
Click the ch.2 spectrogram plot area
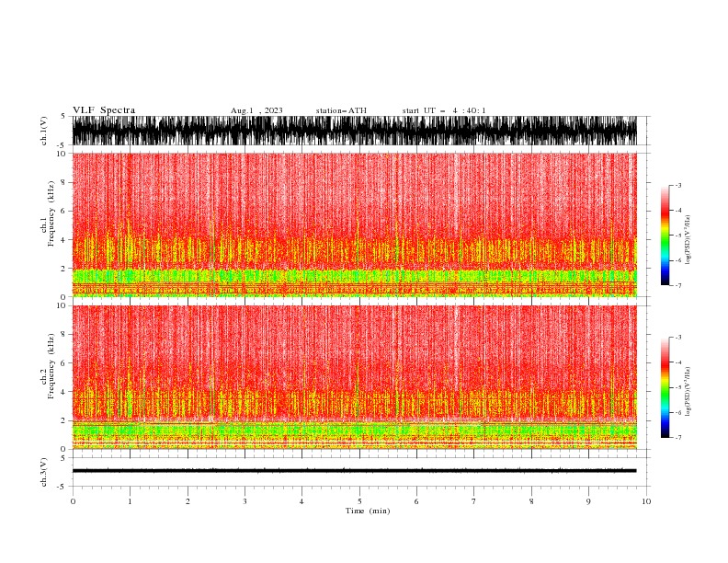click(355, 377)
